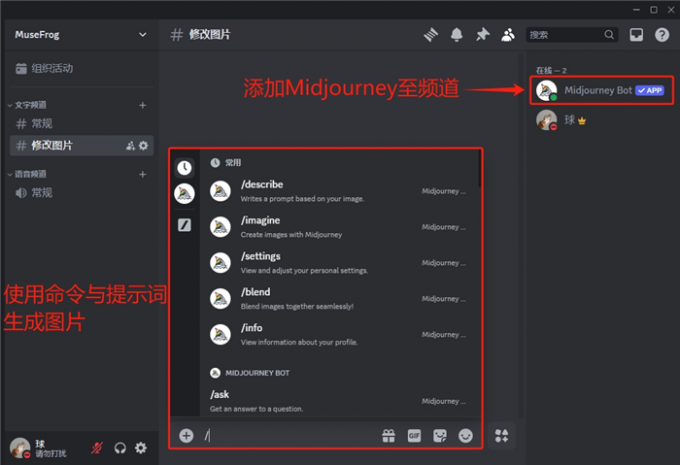Invite members to 修改图片 channel icon
This screenshot has height=465, width=680.
point(130,146)
